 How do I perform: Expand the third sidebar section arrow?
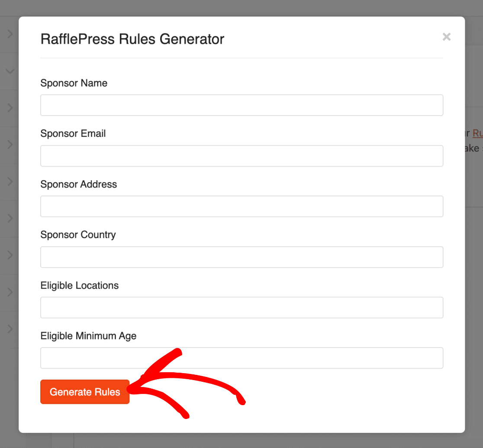(10, 145)
